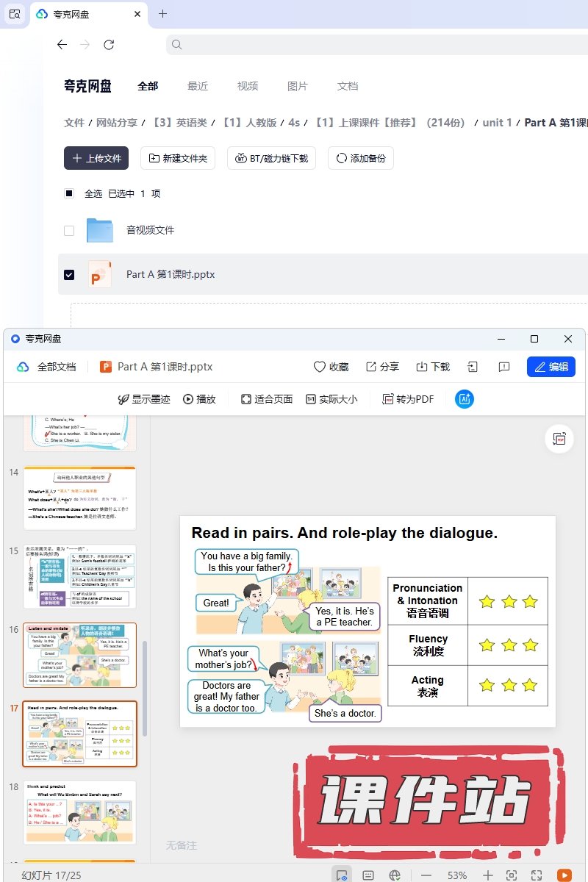588x882 pixels.
Task: Switch to the 视频 tab
Action: 248,86
